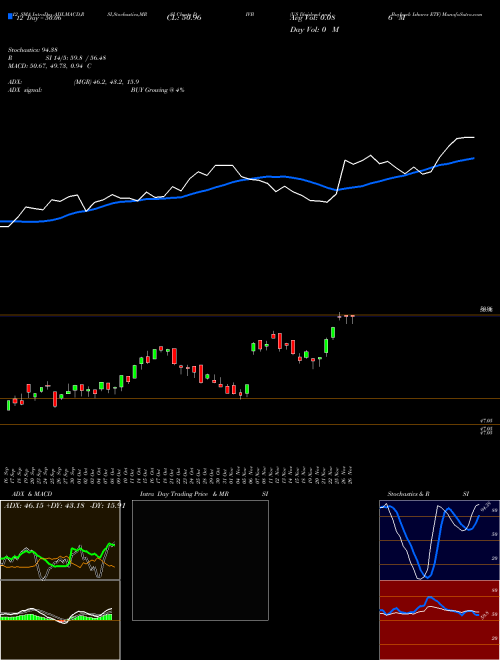
Task: Click the blue 12 Day SMA legend square
Action: click(10, 16)
